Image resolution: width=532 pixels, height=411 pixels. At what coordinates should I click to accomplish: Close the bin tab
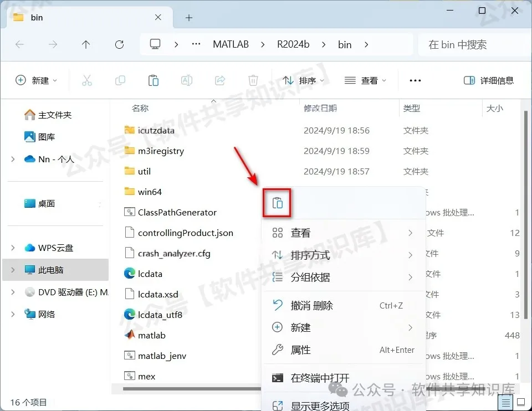coord(158,17)
